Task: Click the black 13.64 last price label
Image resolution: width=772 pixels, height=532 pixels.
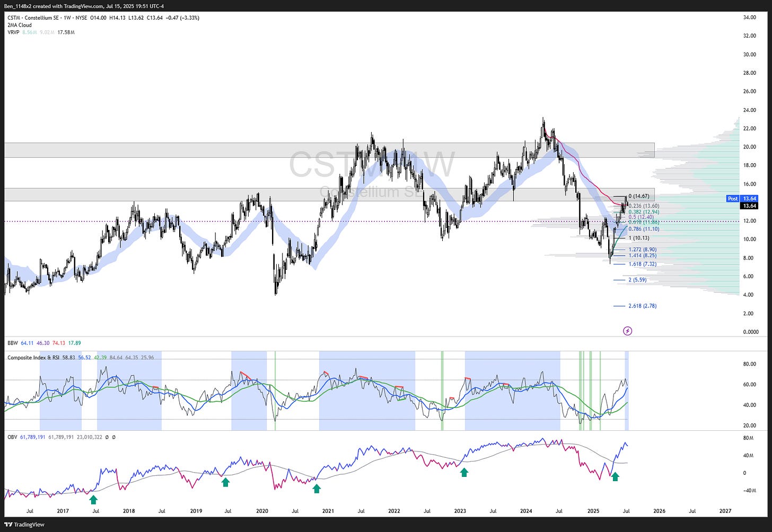Action: pyautogui.click(x=750, y=206)
